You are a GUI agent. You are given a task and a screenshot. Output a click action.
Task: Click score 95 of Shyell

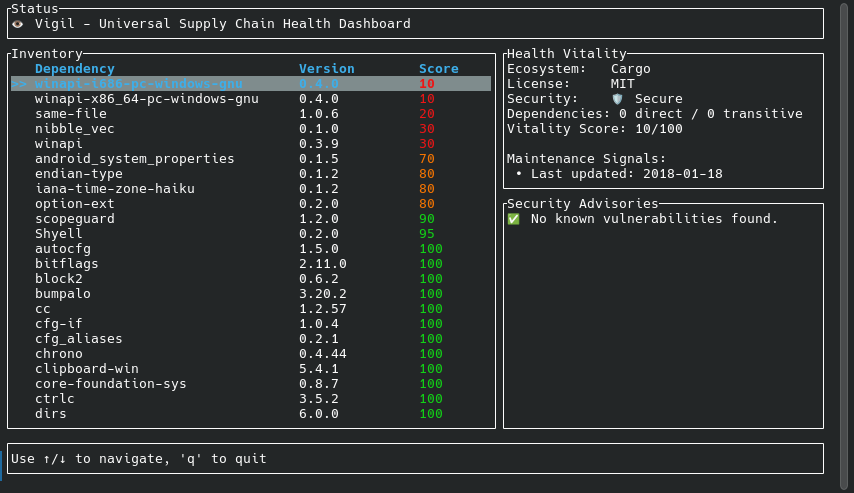pyautogui.click(x=426, y=234)
